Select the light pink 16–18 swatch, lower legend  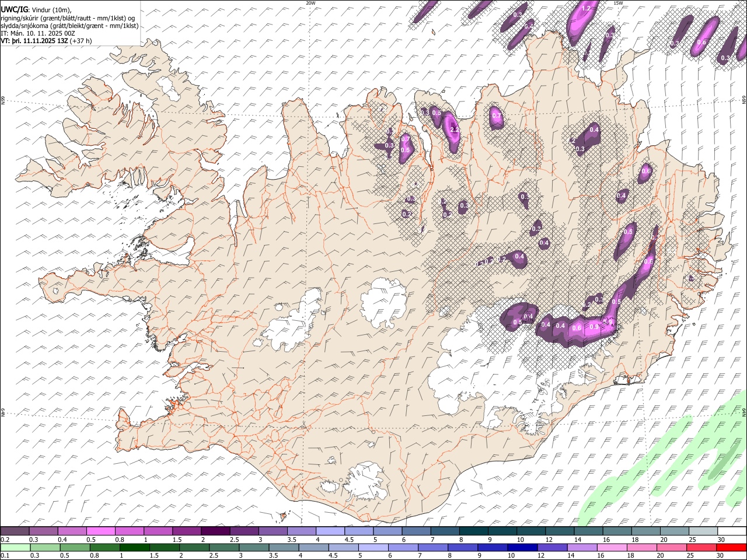(612, 547)
